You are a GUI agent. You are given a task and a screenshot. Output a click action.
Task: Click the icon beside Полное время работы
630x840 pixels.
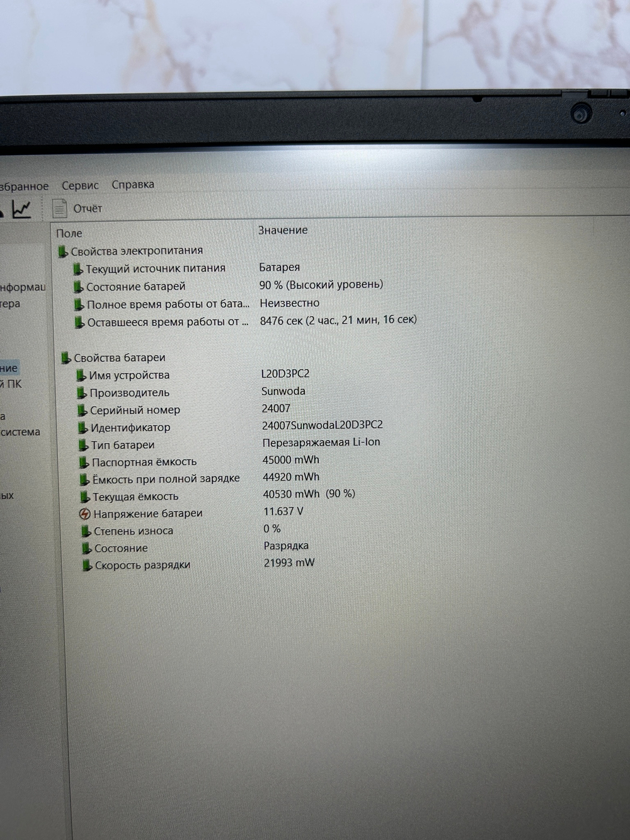point(79,305)
